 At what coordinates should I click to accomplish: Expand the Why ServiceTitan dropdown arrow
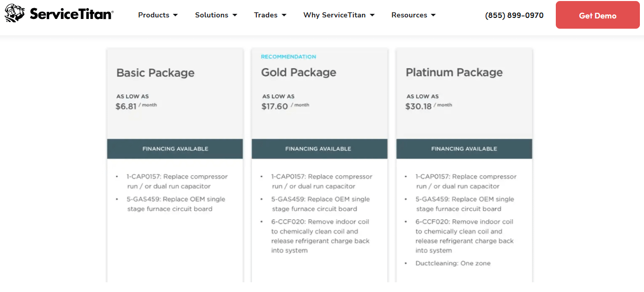(372, 15)
